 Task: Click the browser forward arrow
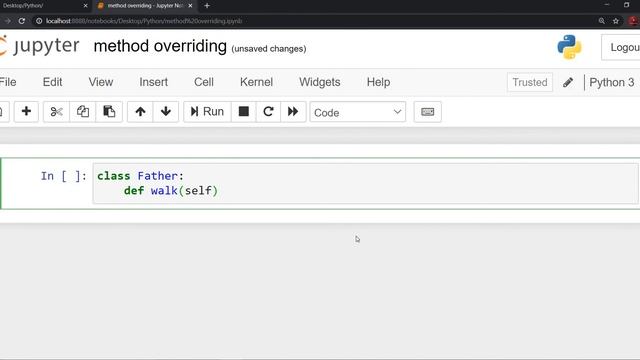point(7,21)
